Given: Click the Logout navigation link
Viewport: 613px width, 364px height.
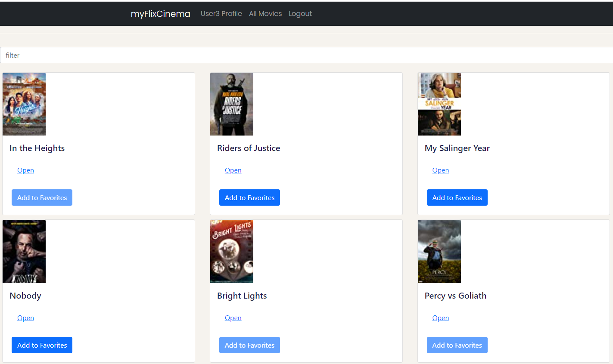Looking at the screenshot, I should 300,13.
